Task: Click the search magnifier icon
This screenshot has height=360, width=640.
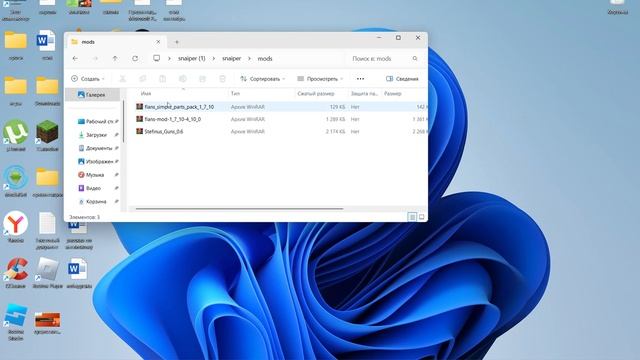Action: click(x=415, y=58)
